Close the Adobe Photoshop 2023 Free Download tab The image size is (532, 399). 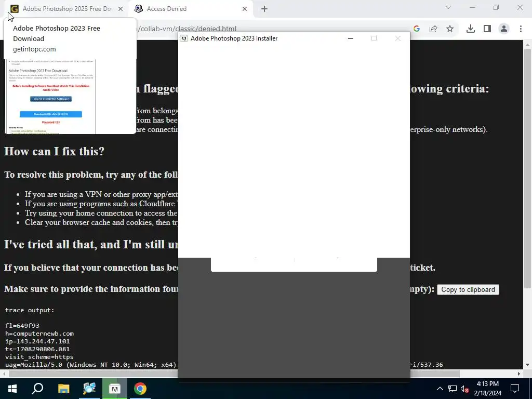[121, 9]
